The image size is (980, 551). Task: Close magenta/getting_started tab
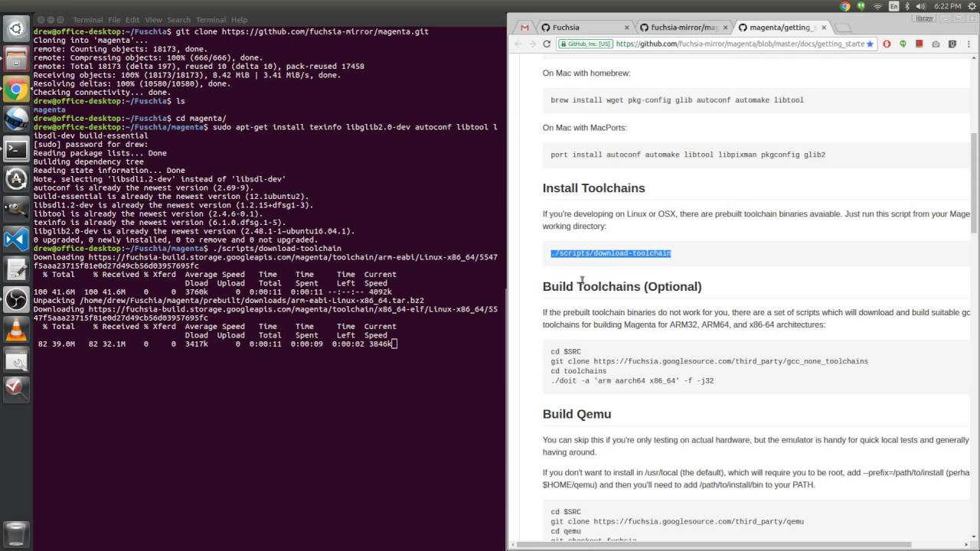(824, 28)
